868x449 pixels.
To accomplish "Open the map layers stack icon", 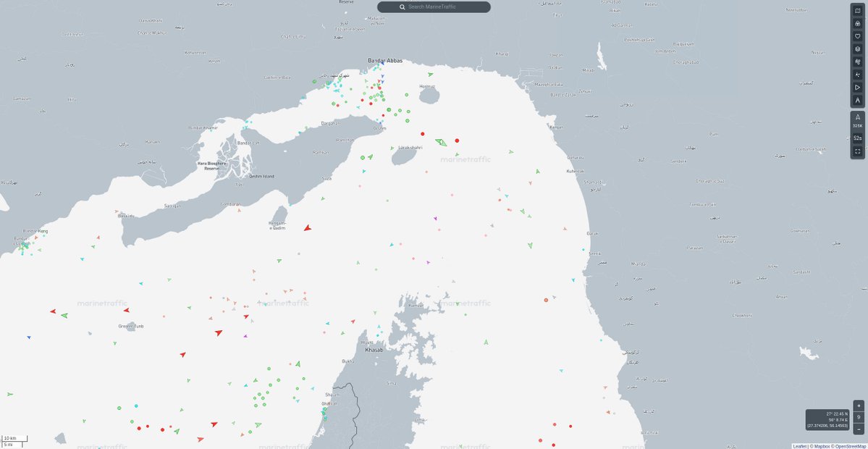I will (x=857, y=49).
